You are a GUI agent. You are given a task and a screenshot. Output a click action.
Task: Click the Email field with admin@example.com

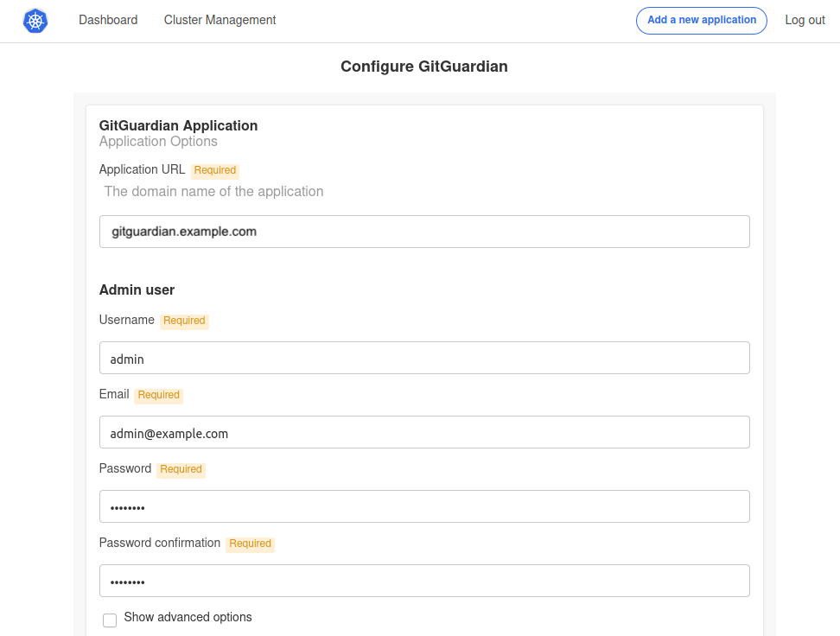[424, 432]
